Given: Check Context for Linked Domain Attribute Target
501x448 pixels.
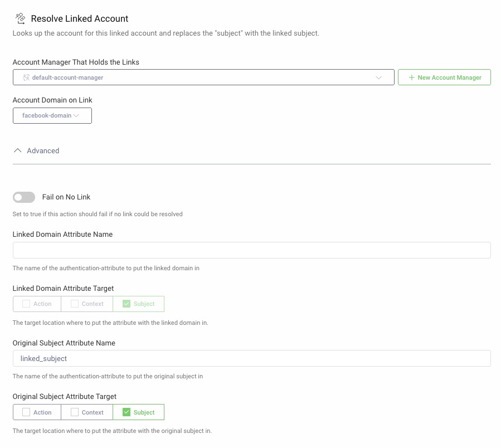Looking at the screenshot, I should click(75, 304).
